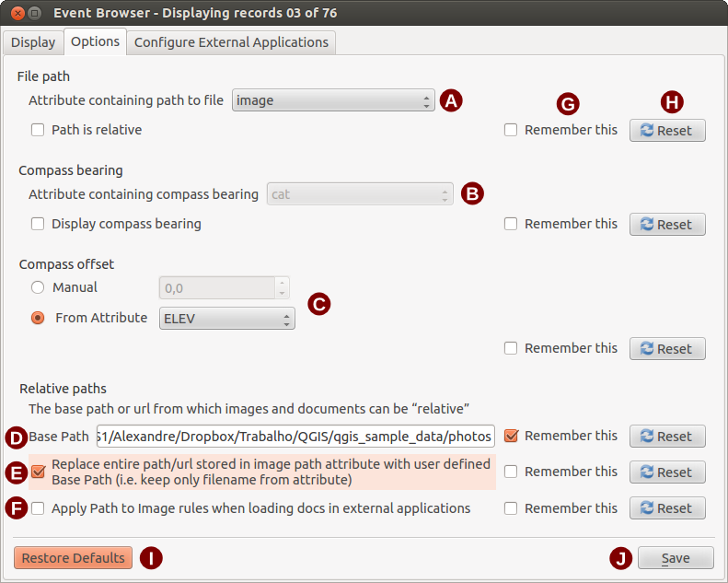The height and width of the screenshot is (583, 728).
Task: Open the ELEV attribute dropdown
Action: click(226, 319)
